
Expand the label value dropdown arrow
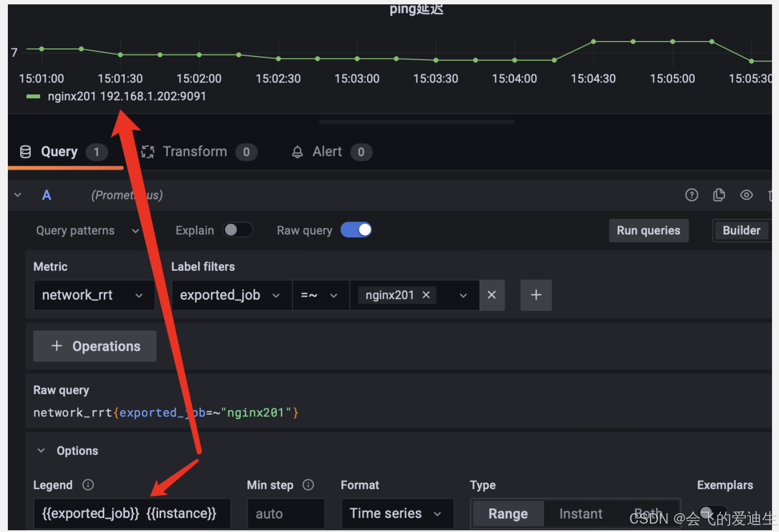pos(463,296)
